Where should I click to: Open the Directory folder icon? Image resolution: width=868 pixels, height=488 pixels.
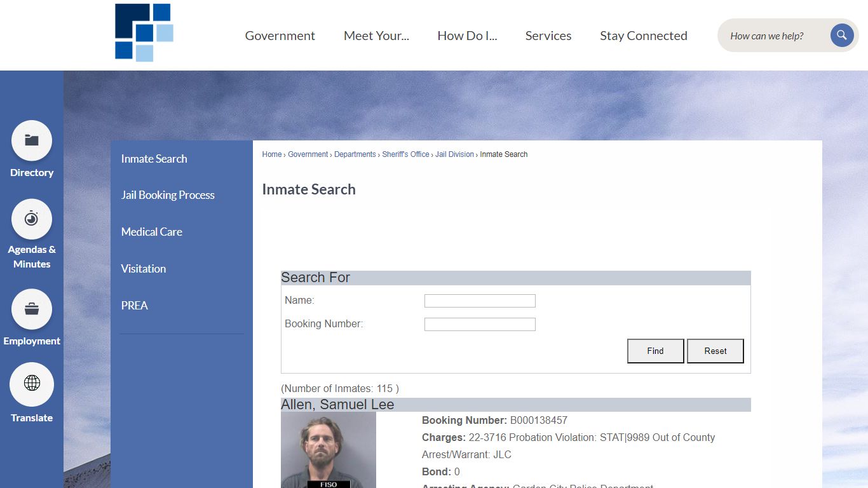tap(32, 140)
